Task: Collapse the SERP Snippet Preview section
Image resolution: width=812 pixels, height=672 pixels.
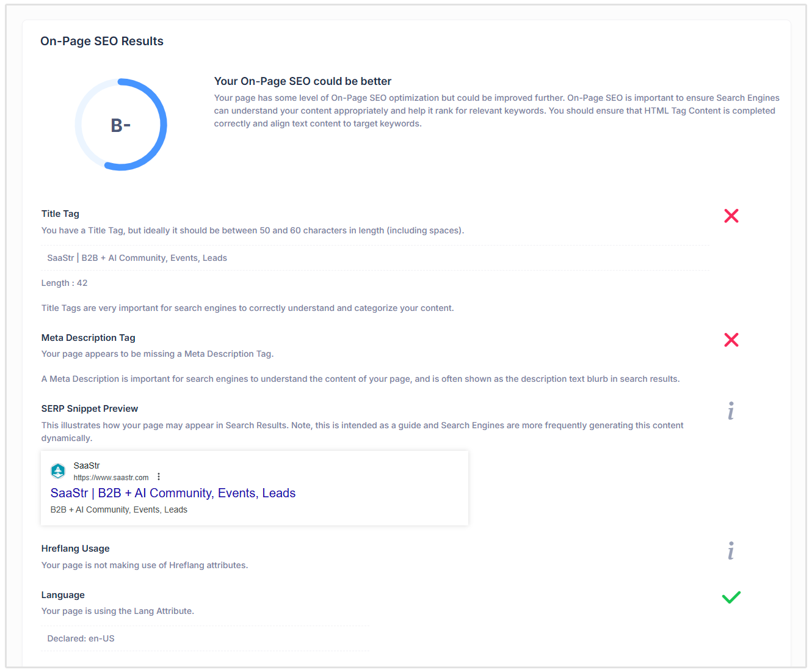Action: tap(89, 408)
